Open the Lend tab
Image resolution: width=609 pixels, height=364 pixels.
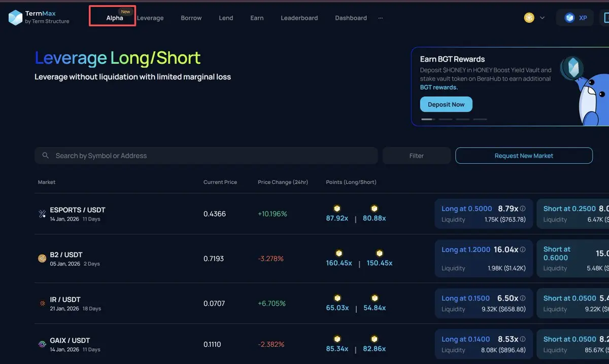[x=226, y=18]
